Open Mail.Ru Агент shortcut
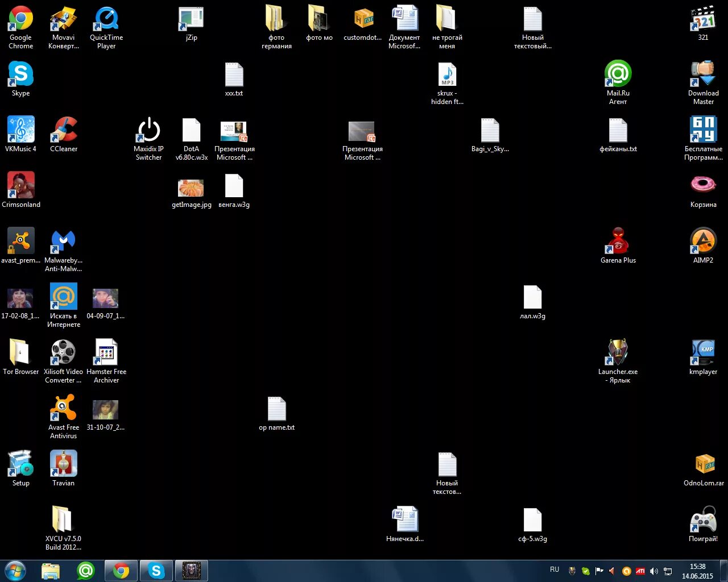Viewport: 728px width, 582px height. [618, 83]
